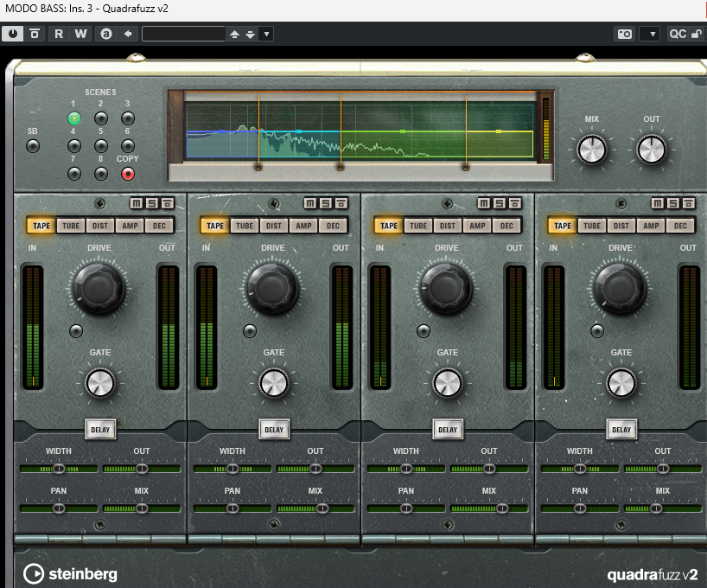Click the global OUT knob
Image resolution: width=707 pixels, height=588 pixels.
tap(651, 150)
